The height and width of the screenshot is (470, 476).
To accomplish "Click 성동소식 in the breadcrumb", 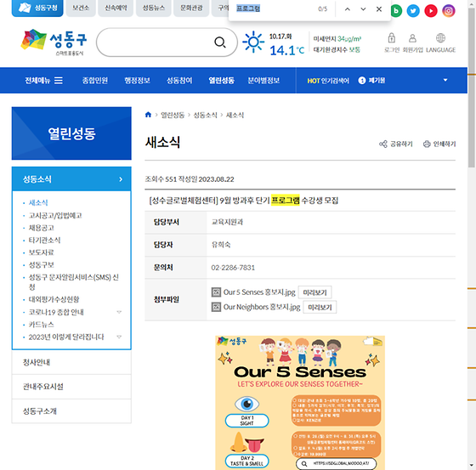I will pos(205,115).
